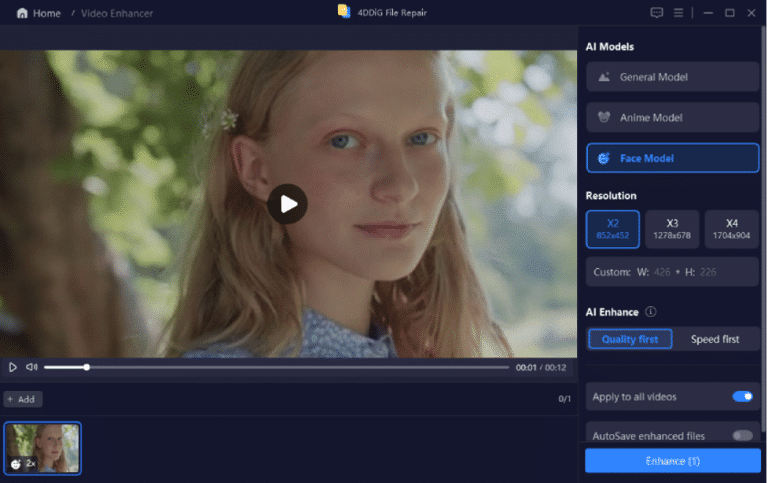
Task: Select X2 resolution 852x452
Action: tap(612, 229)
